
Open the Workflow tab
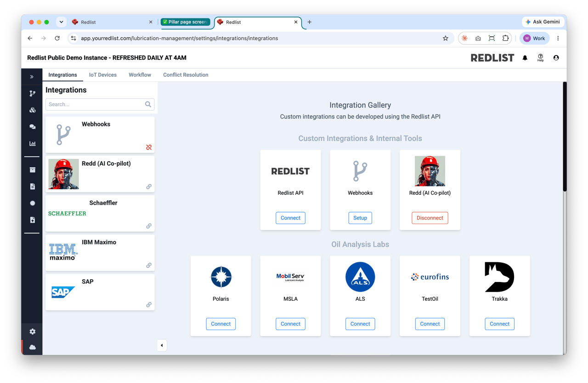[140, 75]
